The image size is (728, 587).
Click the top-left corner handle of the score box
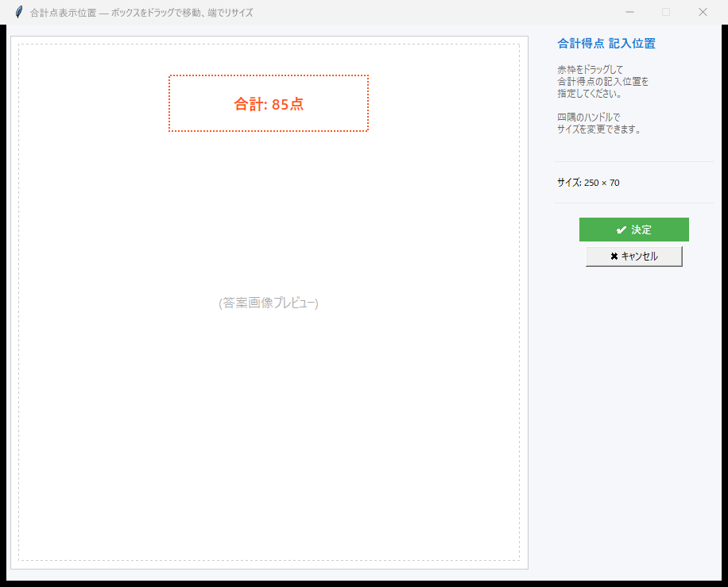(168, 76)
